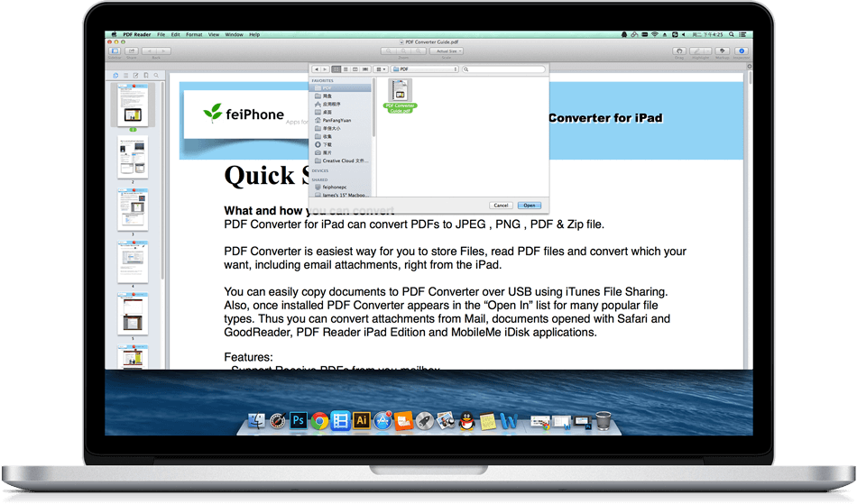Viewport: 857px width, 504px height.
Task: Click the Share toolbar icon
Action: [132, 50]
